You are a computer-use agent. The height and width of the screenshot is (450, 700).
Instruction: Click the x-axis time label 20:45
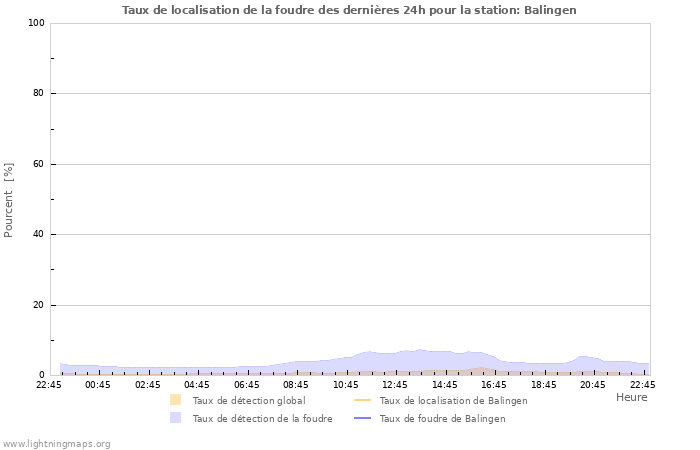[593, 384]
